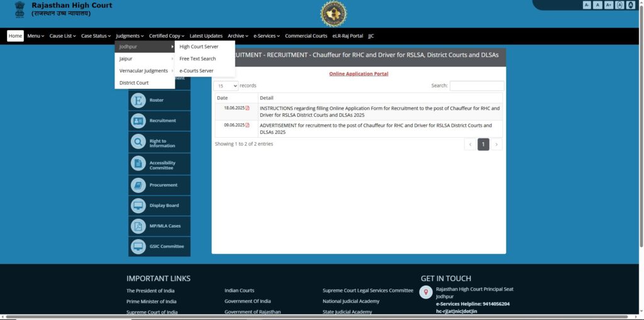Screen dimensions: 644x320
Task: Open the Recruitment sidebar icon
Action: point(138,121)
